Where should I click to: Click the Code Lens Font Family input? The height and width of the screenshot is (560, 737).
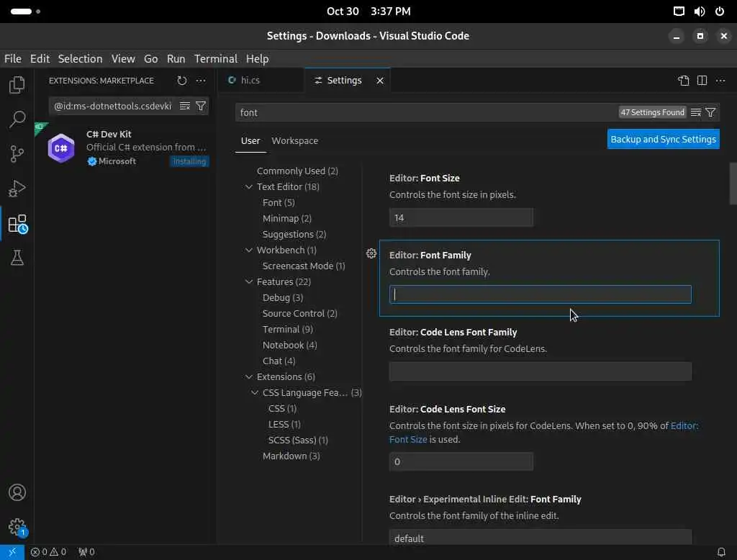540,371
